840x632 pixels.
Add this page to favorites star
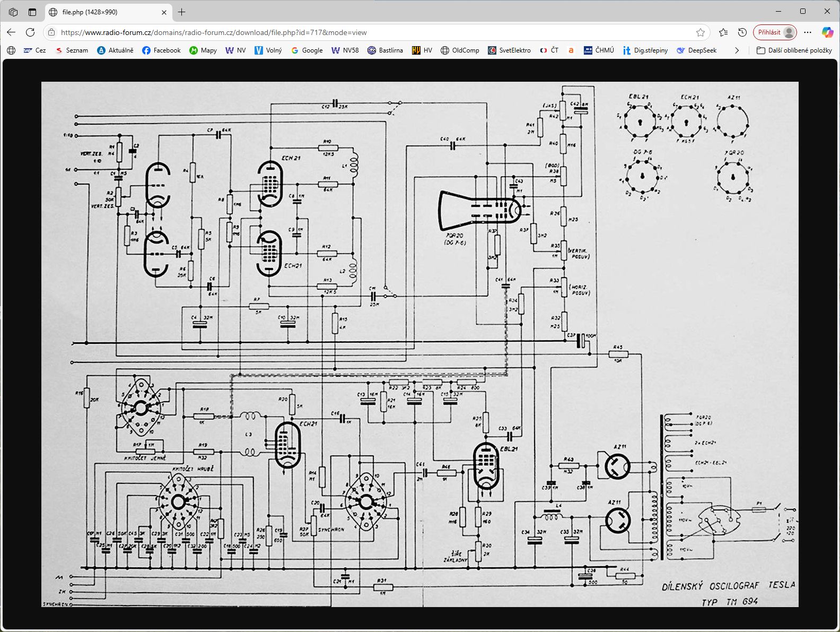coord(701,32)
